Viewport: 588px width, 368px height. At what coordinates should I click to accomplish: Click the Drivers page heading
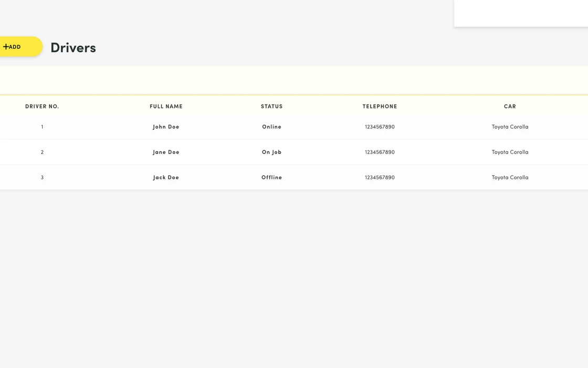[x=73, y=48]
